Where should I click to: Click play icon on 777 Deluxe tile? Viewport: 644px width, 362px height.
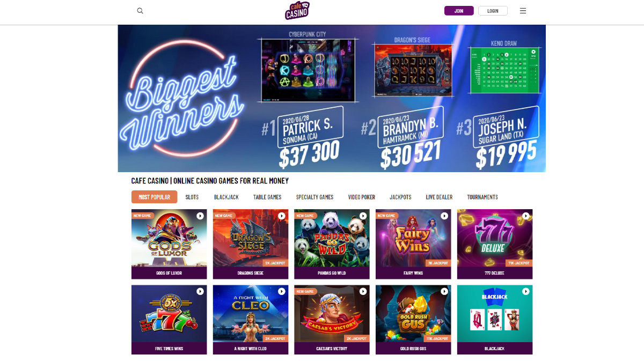(526, 216)
